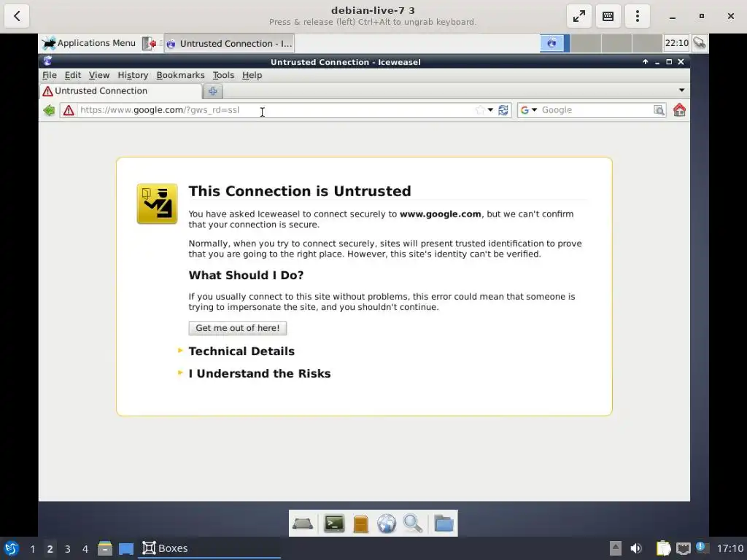
Task: Open the Help menu
Action: (252, 75)
